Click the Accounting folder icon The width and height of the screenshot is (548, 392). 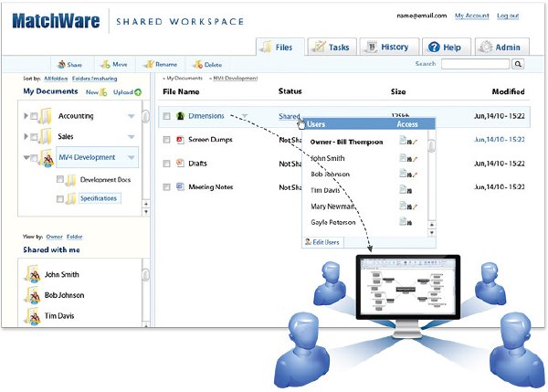46,116
